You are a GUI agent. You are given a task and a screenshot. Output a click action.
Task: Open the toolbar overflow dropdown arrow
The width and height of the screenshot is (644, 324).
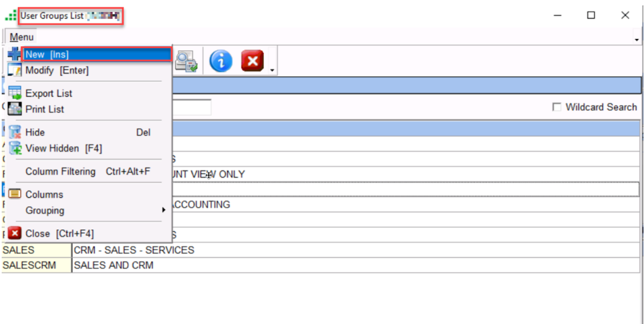pos(273,70)
